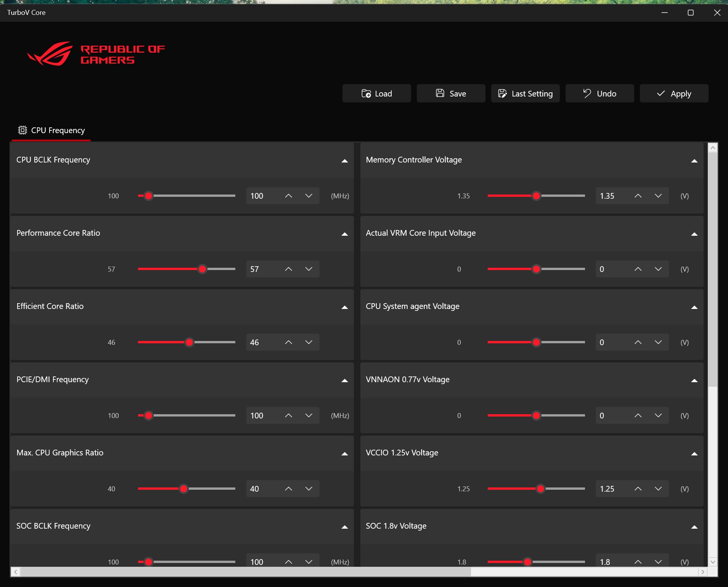The width and height of the screenshot is (728, 587).
Task: Collapse the VNNAON 0.77v Voltage section
Action: (694, 380)
